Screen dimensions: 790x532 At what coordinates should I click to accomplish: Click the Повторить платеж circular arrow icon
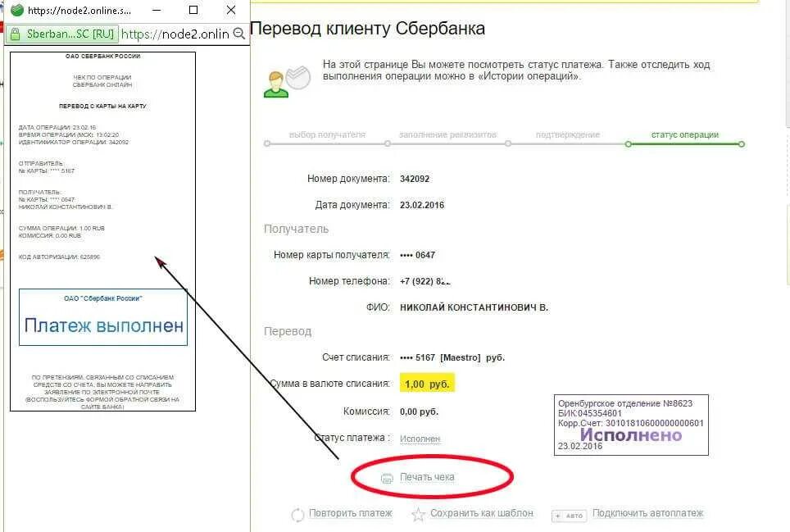click(297, 514)
